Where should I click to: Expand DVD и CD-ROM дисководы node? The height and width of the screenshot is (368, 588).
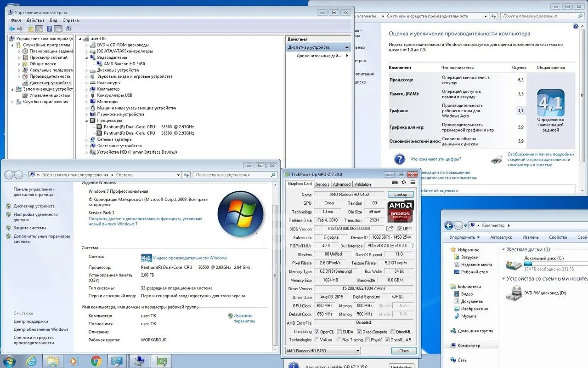(86, 45)
